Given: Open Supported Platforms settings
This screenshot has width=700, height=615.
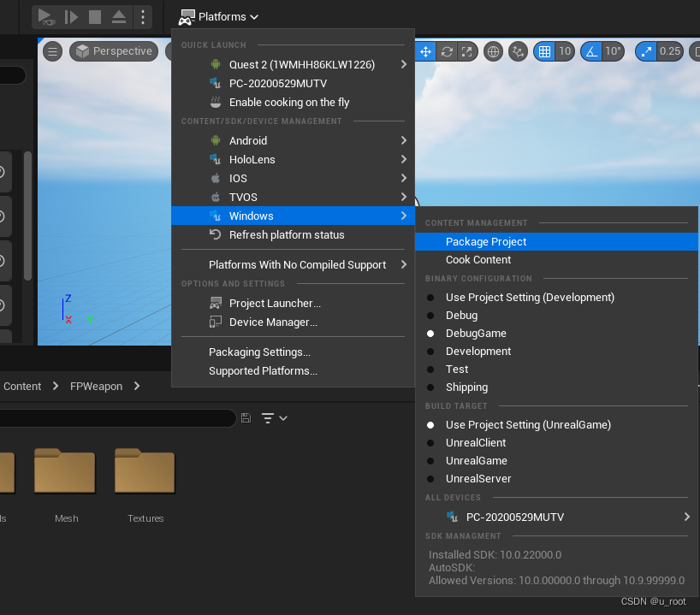Looking at the screenshot, I should pyautogui.click(x=293, y=371).
